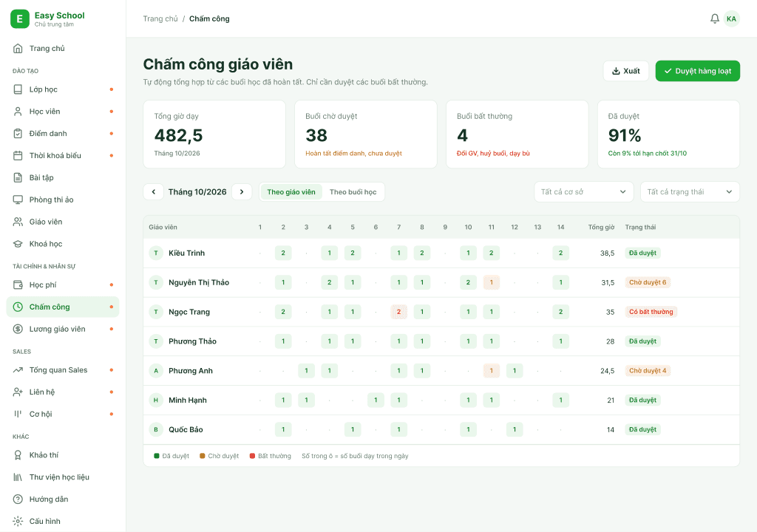Click the clock icon for Chấm công
The height and width of the screenshot is (532, 757).
click(x=18, y=307)
